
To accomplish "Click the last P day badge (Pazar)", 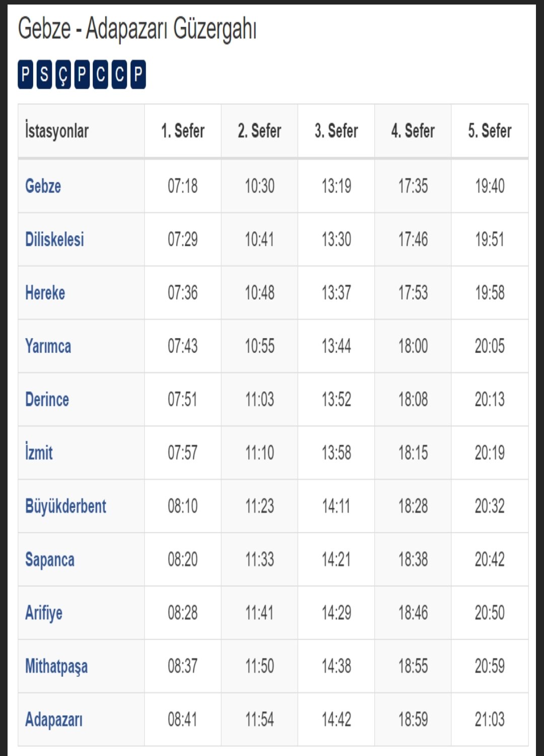I will pos(138,75).
